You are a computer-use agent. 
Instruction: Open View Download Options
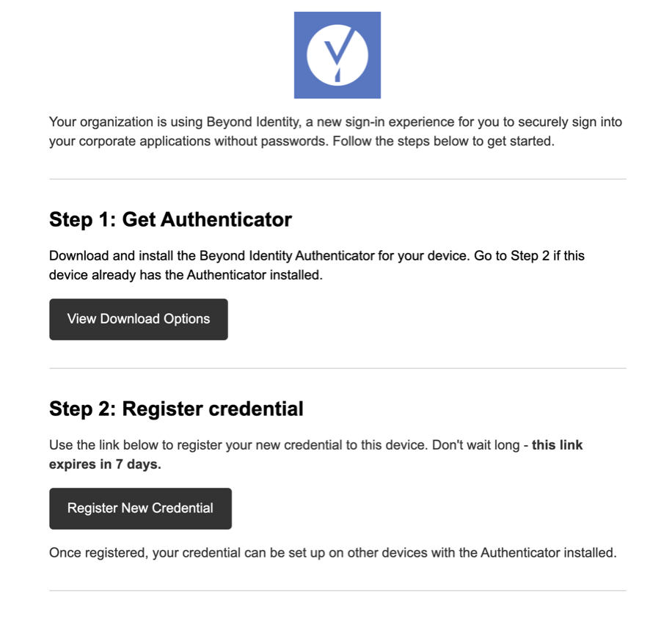pos(139,319)
